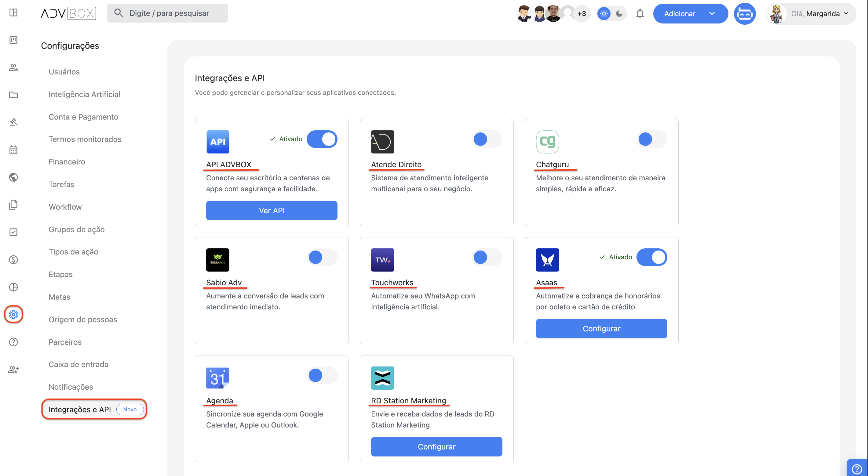The height and width of the screenshot is (476, 868).
Task: Open Caixa de entrada settings link
Action: tap(78, 364)
